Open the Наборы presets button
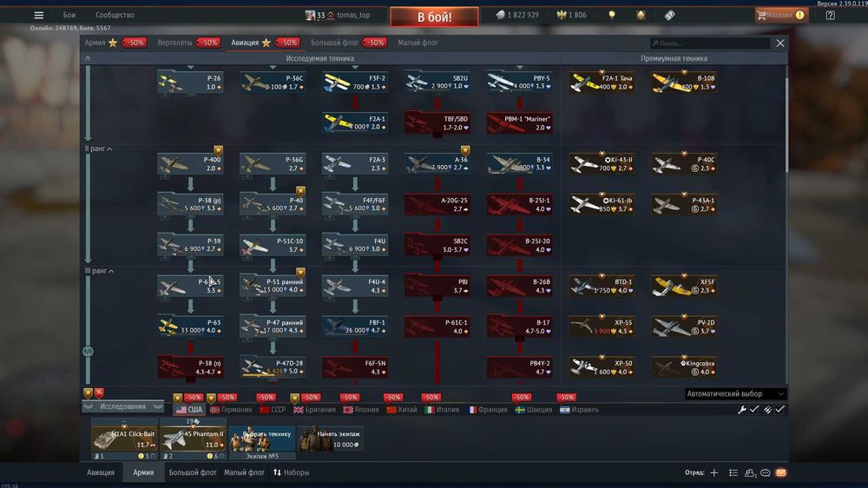868x488 pixels. click(292, 472)
